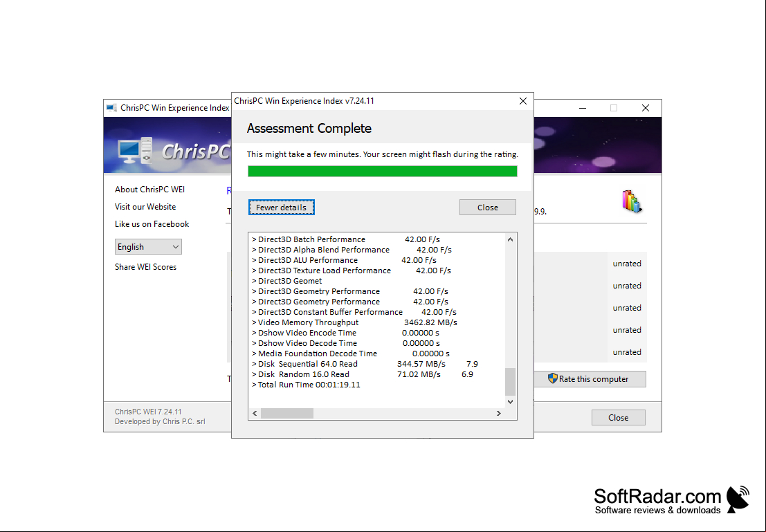The height and width of the screenshot is (532, 766).
Task: Click the colorful bar chart icon in main window
Action: click(631, 201)
